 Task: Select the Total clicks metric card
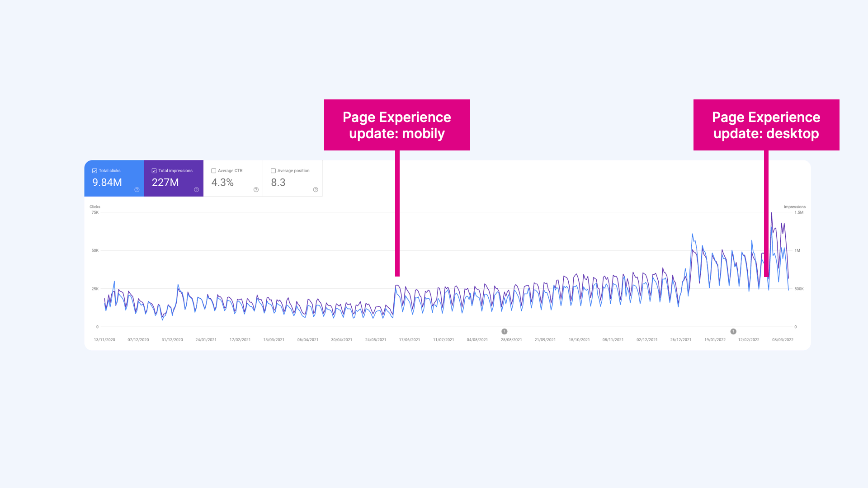[x=114, y=178]
